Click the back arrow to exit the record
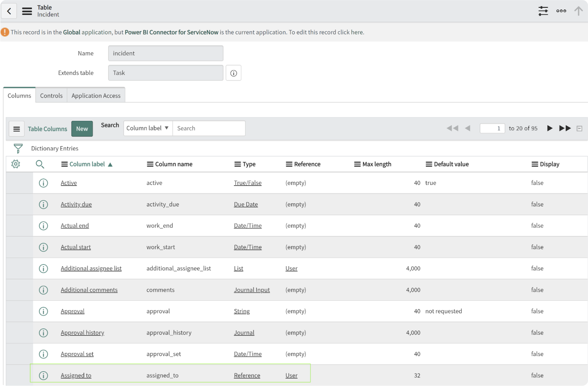Viewport: 588px width, 386px height. 9,11
